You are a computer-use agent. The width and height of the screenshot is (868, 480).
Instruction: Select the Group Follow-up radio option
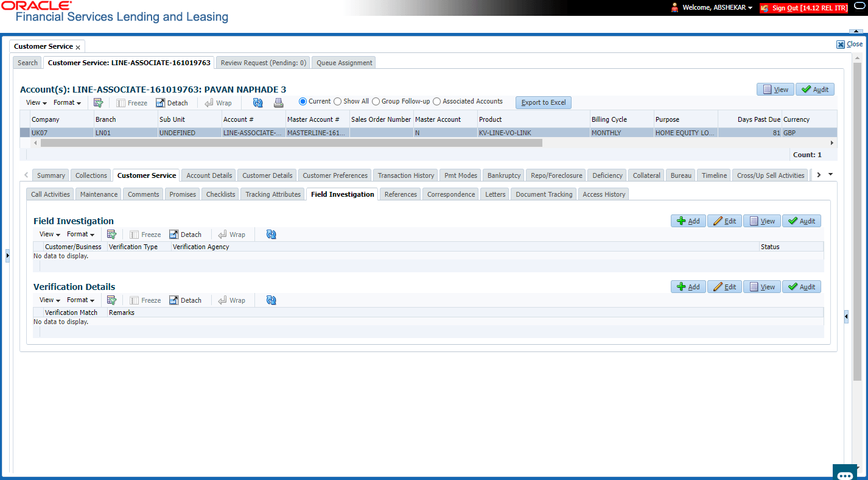pyautogui.click(x=376, y=102)
